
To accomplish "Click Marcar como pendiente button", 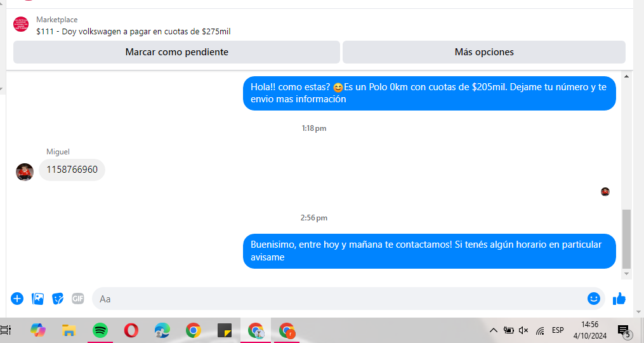I will pyautogui.click(x=176, y=52).
